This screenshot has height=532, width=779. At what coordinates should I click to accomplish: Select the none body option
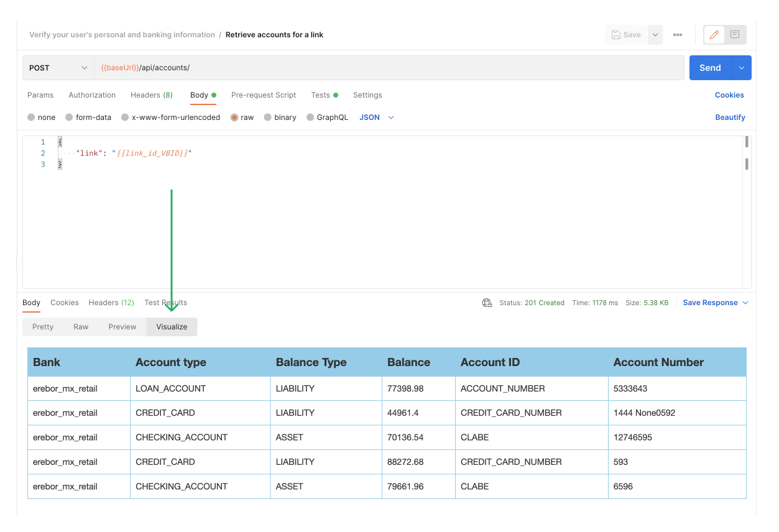(x=42, y=117)
